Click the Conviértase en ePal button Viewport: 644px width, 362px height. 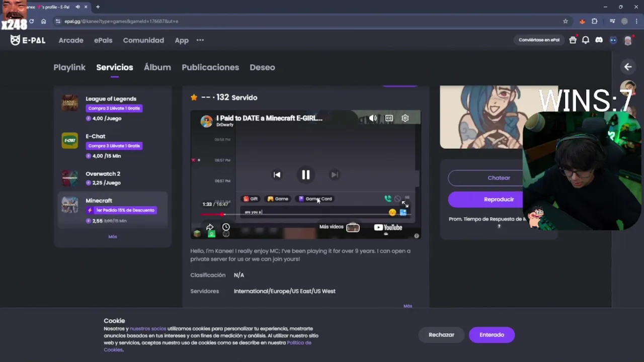539,40
